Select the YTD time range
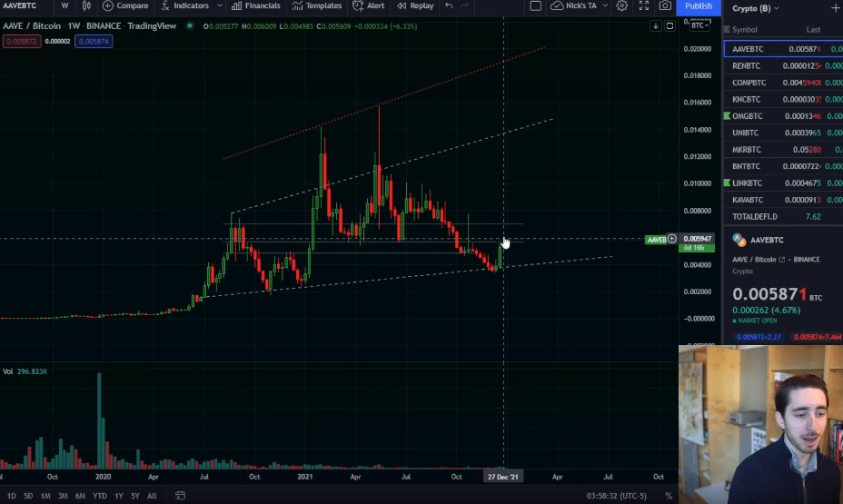This screenshot has height=504, width=843. tap(99, 496)
